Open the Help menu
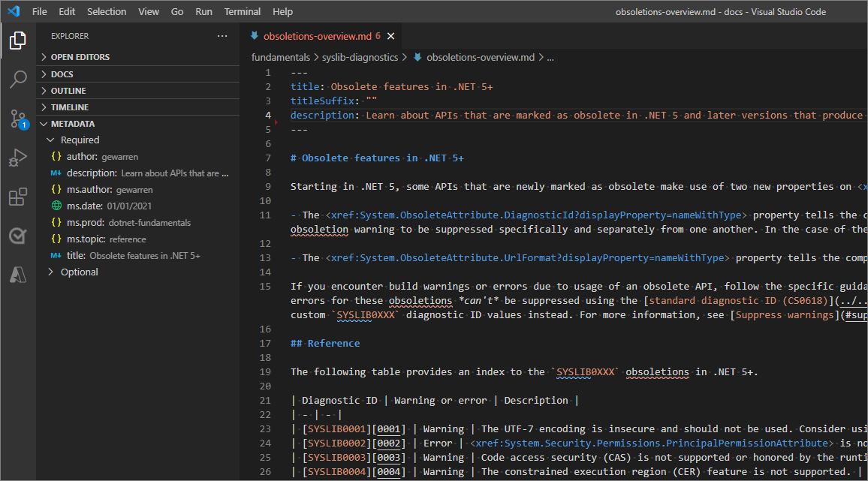Viewport: 868px width, 481px height. click(x=282, y=11)
